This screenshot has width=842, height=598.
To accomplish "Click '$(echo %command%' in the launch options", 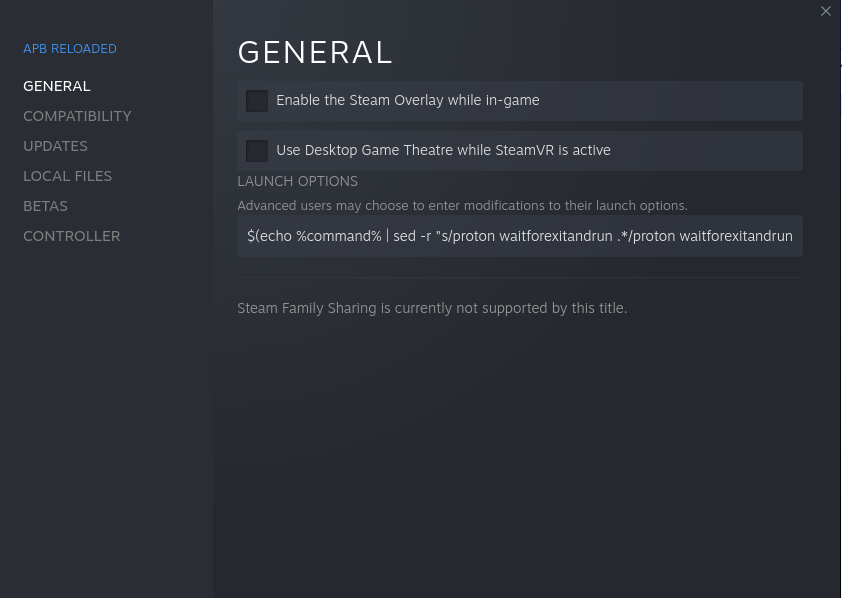I will pyautogui.click(x=314, y=236).
